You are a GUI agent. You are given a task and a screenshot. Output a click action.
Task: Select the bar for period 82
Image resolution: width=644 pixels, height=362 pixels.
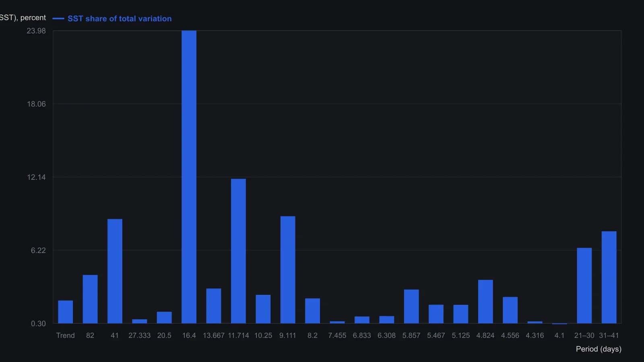click(x=90, y=299)
